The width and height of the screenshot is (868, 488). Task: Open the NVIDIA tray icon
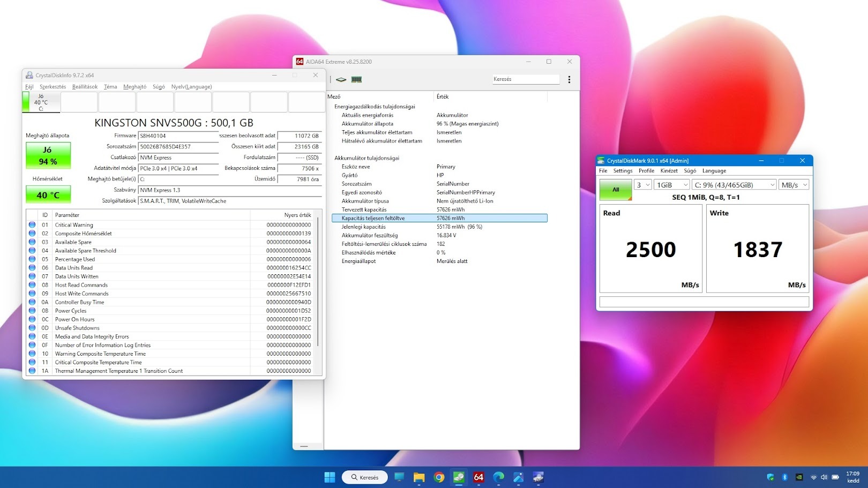(x=799, y=477)
